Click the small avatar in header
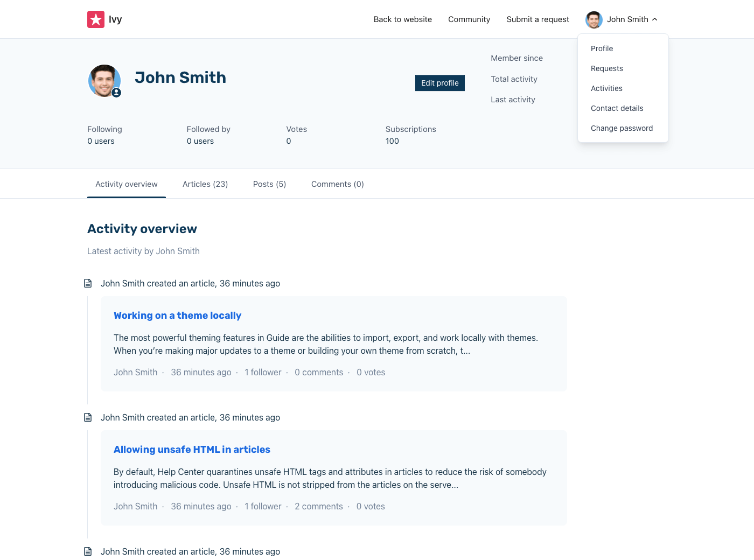Image resolution: width=754 pixels, height=560 pixels. (594, 19)
